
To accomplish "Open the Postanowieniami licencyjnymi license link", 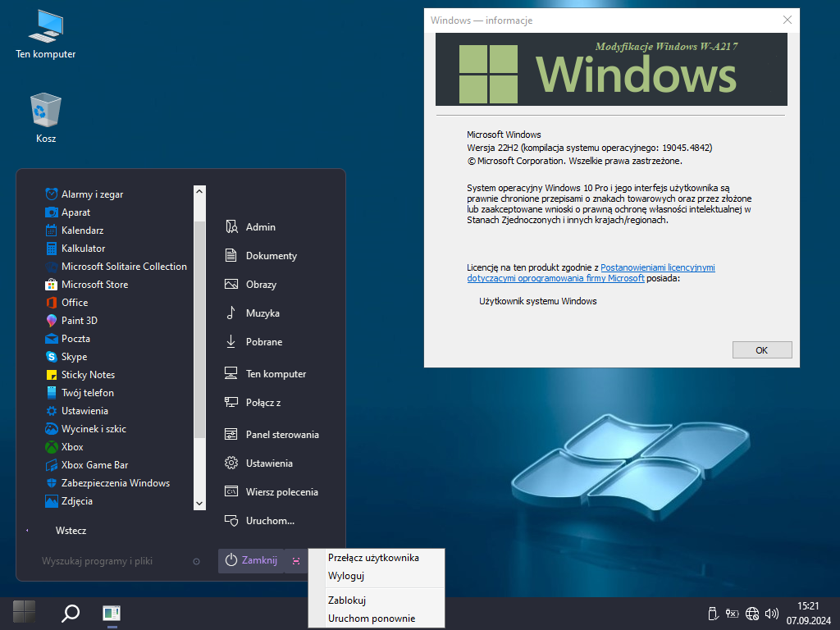I will click(657, 267).
